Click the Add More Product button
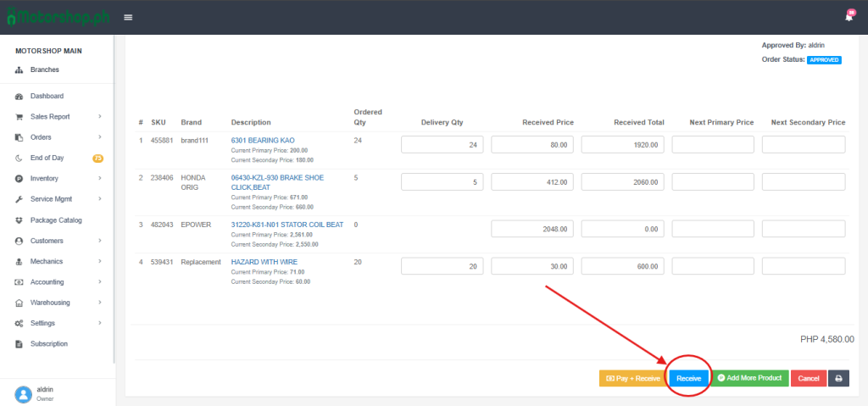Image resolution: width=868 pixels, height=406 pixels. 749,378
